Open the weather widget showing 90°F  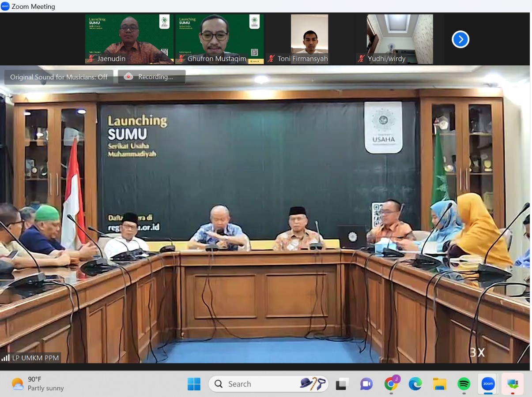(x=38, y=384)
